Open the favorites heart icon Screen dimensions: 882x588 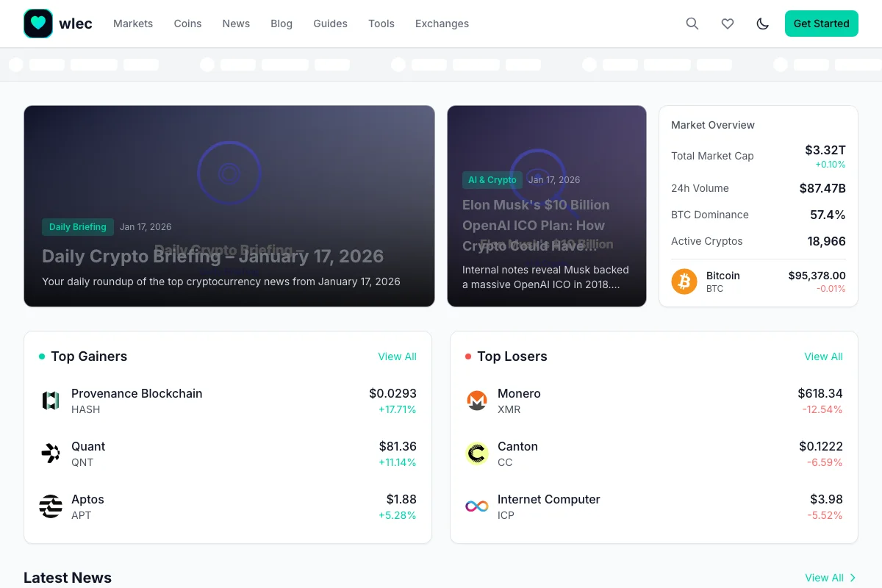727,24
